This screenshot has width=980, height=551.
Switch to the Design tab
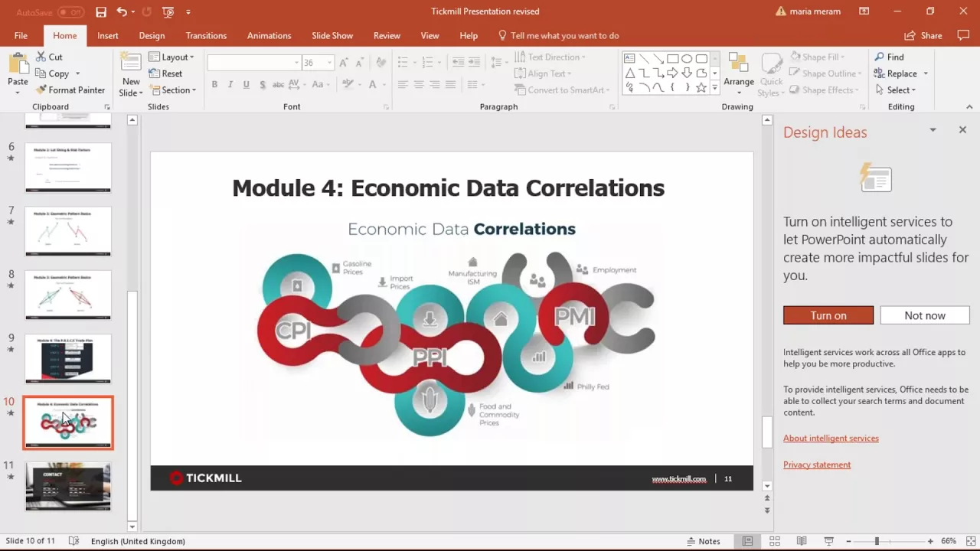(152, 35)
